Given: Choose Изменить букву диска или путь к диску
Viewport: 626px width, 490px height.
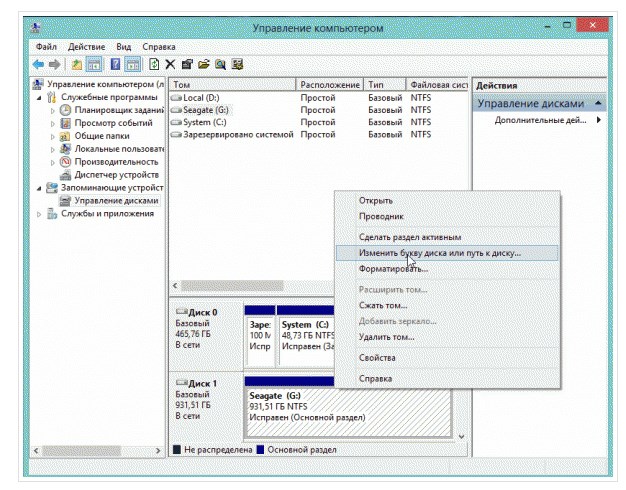Looking at the screenshot, I should point(439,253).
